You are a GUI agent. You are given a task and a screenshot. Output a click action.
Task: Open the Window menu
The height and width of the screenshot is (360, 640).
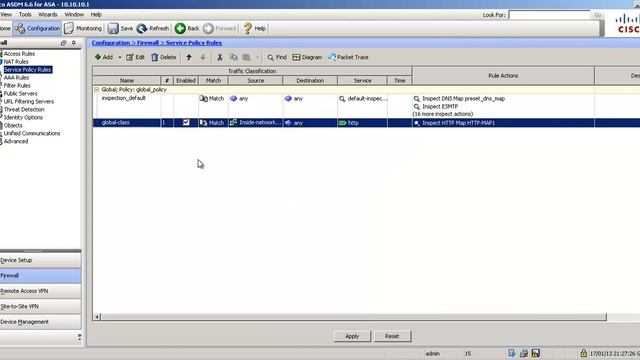click(74, 14)
